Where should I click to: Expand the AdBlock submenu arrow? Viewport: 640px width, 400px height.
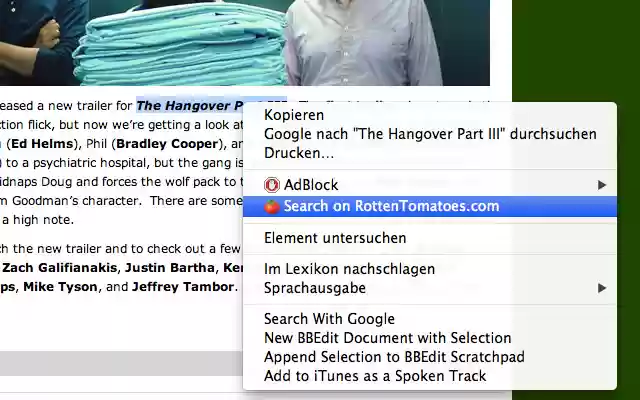pyautogui.click(x=602, y=185)
